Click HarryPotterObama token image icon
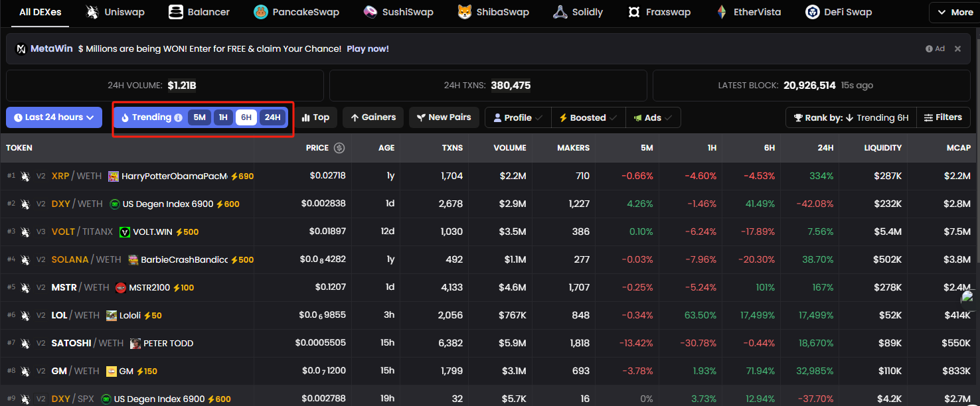The image size is (980, 406). [x=114, y=176]
